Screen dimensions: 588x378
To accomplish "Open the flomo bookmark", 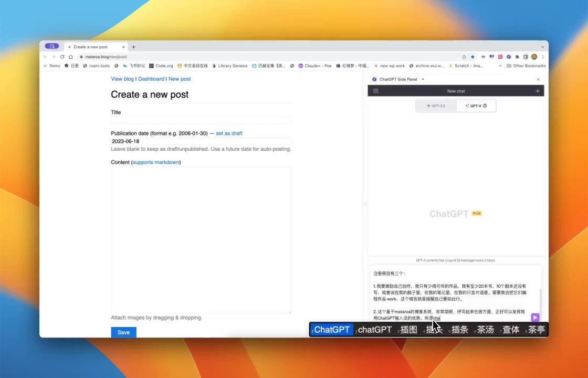I will [x=52, y=66].
